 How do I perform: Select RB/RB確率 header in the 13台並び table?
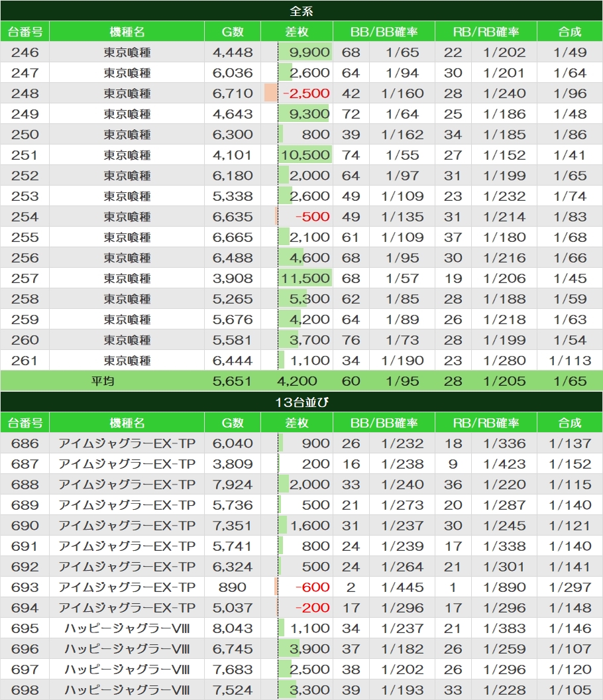(x=486, y=423)
